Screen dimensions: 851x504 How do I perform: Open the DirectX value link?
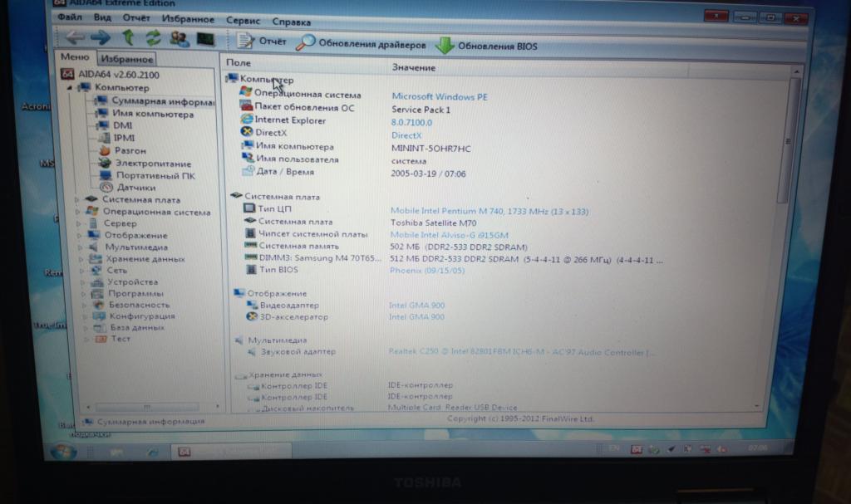[x=406, y=135]
